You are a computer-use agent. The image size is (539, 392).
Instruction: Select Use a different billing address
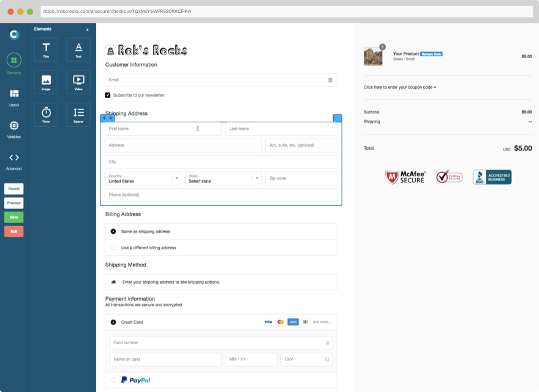112,247
